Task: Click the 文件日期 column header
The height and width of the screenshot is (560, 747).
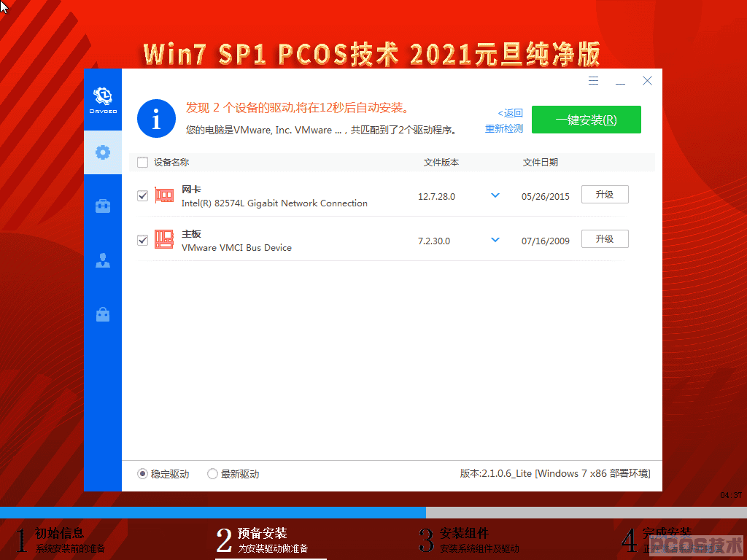Action: click(x=541, y=163)
